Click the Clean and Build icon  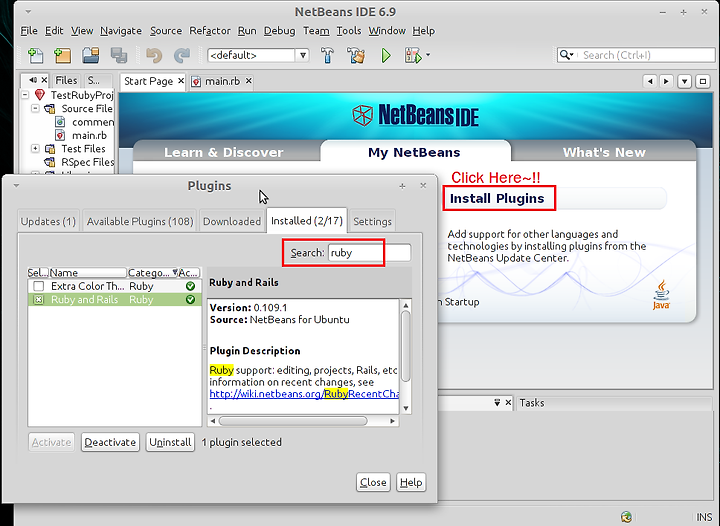coord(356,56)
